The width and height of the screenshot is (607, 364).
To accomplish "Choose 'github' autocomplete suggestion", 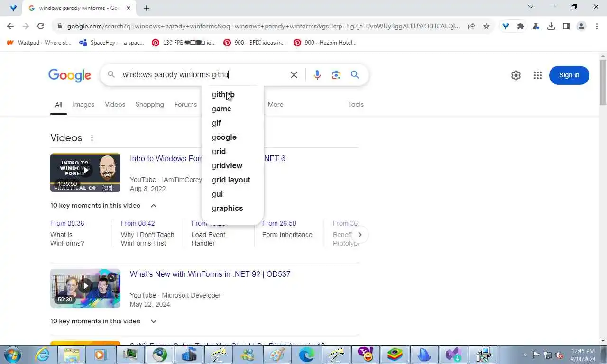I will 232,94.
